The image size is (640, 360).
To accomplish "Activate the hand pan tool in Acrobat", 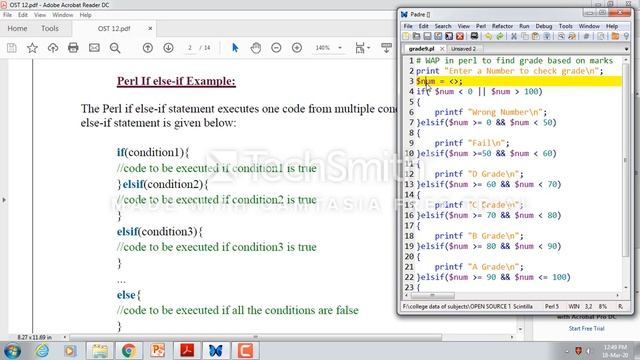I will 256,48.
